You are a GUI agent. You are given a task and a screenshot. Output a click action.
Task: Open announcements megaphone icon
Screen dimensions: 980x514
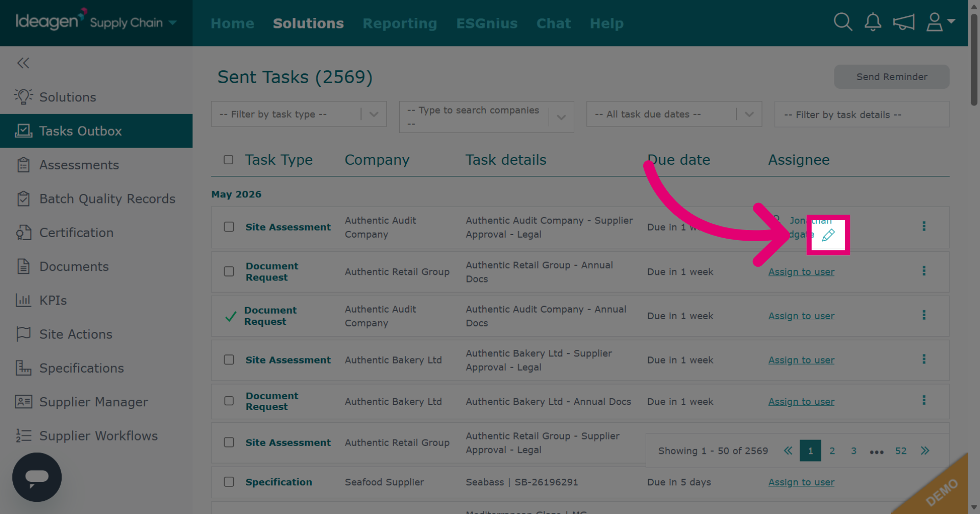pyautogui.click(x=903, y=22)
